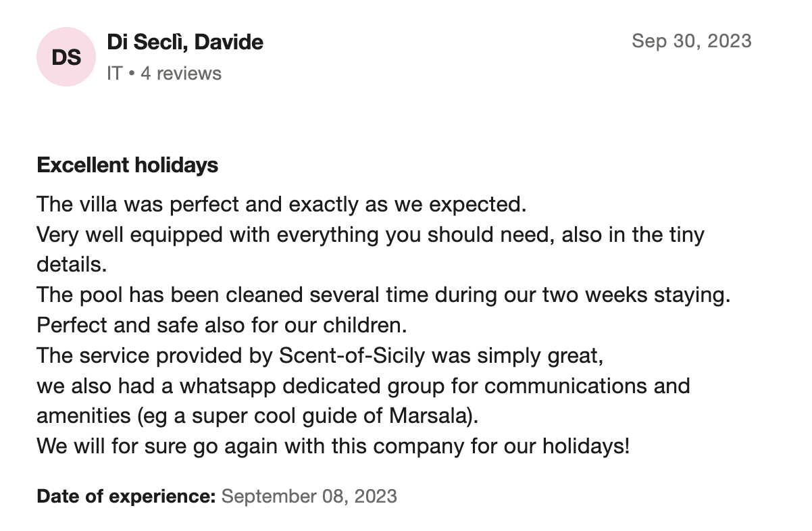Image resolution: width=812 pixels, height=531 pixels.
Task: Click the word 'amenities' in the review
Action: click(x=84, y=415)
